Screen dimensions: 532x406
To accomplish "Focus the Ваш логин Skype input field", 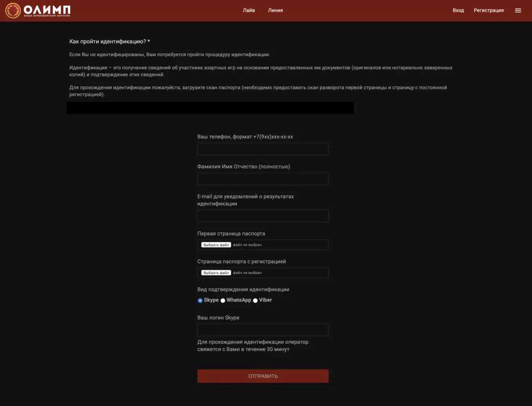I will tap(263, 330).
